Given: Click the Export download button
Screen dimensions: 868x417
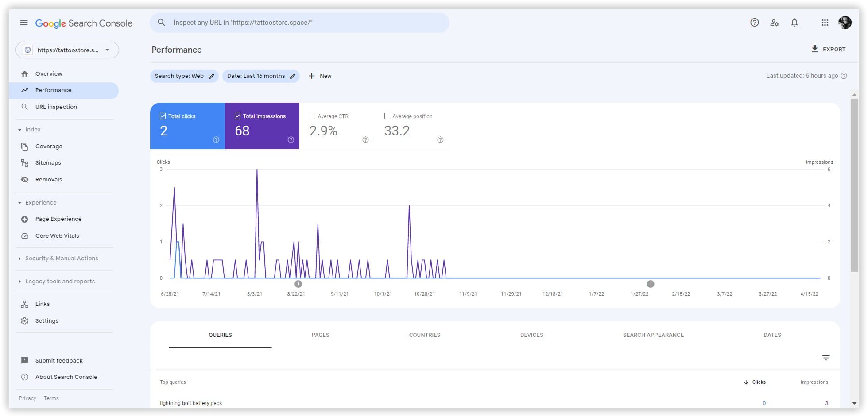Looking at the screenshot, I should point(828,49).
